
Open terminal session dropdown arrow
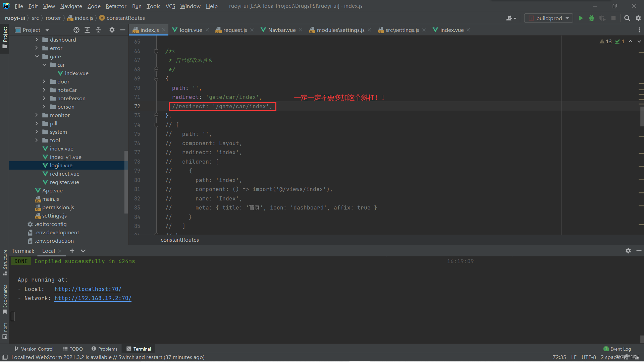click(83, 251)
